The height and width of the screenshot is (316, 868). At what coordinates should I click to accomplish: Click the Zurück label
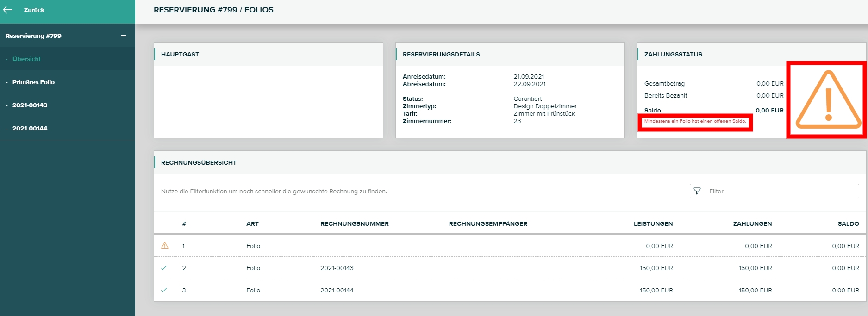[34, 10]
